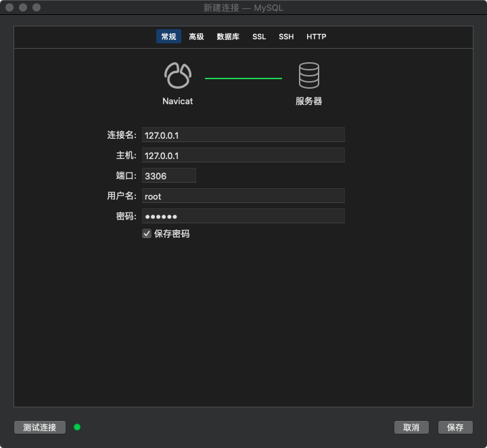Click the green connection status indicator dot

tap(77, 427)
